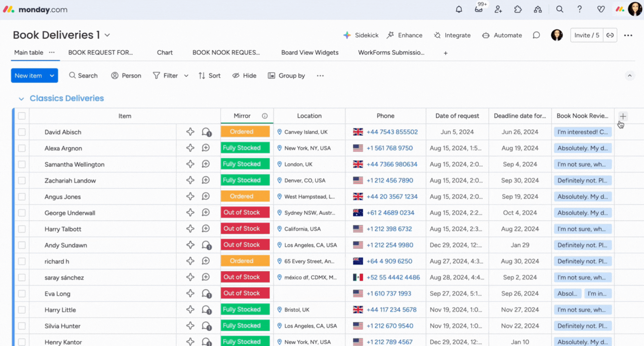Switch to Chart tab

pos(165,53)
